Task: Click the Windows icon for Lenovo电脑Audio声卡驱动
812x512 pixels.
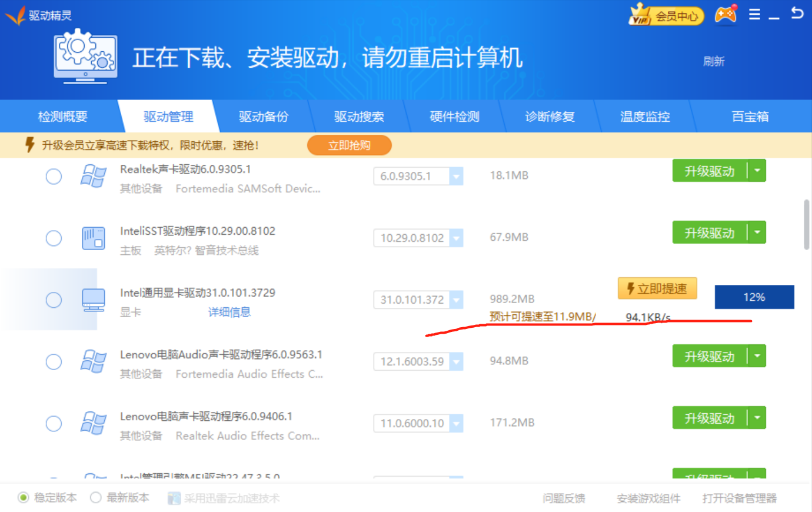Action: (x=93, y=361)
